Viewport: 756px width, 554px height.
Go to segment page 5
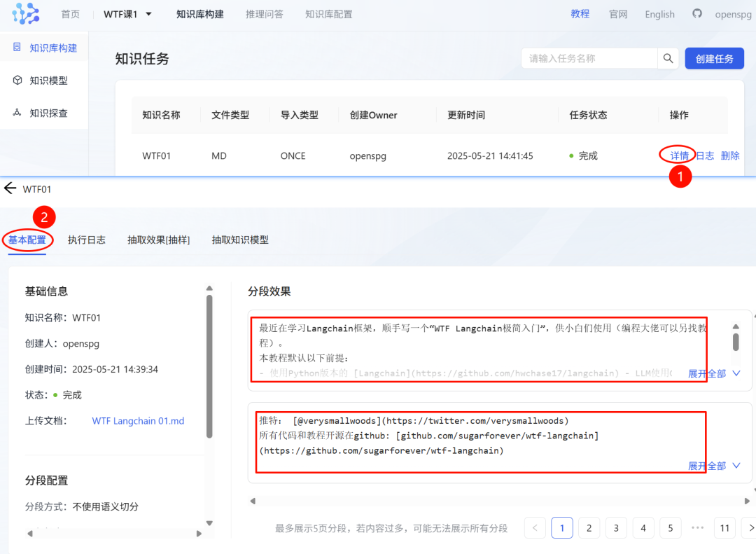pos(670,528)
